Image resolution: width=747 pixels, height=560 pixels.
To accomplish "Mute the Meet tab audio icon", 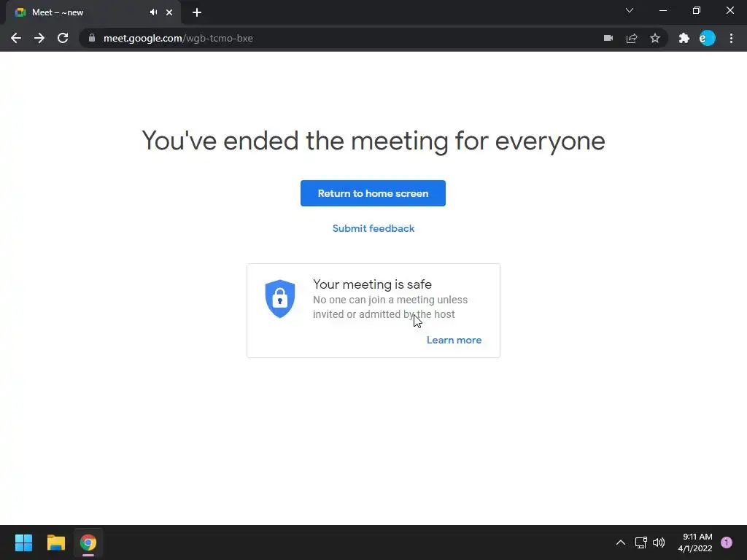I will point(153,12).
